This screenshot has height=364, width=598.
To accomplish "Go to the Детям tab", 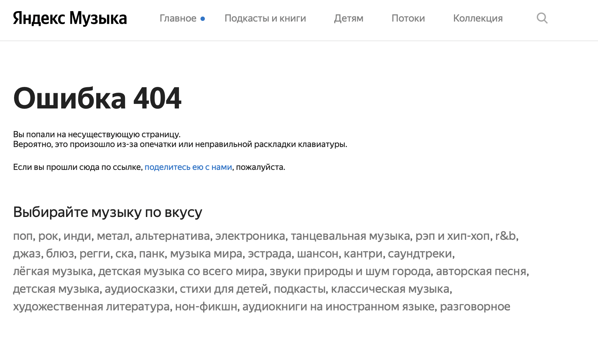I will pyautogui.click(x=348, y=18).
